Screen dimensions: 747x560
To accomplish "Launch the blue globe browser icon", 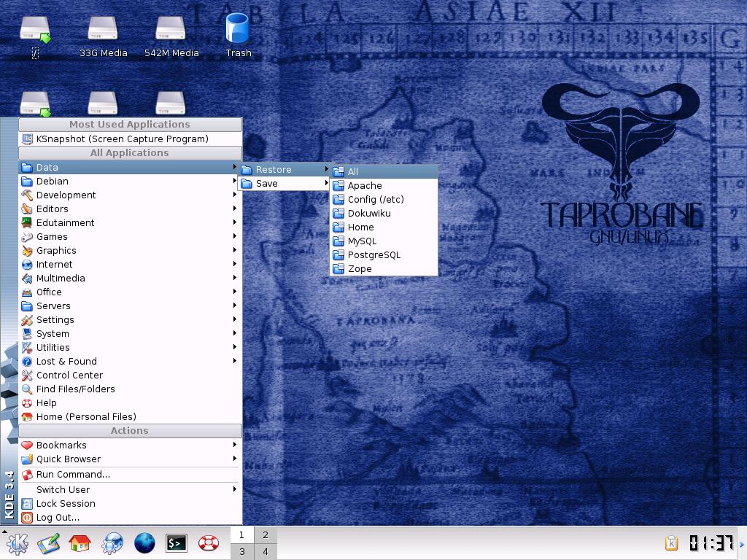I will (144, 542).
